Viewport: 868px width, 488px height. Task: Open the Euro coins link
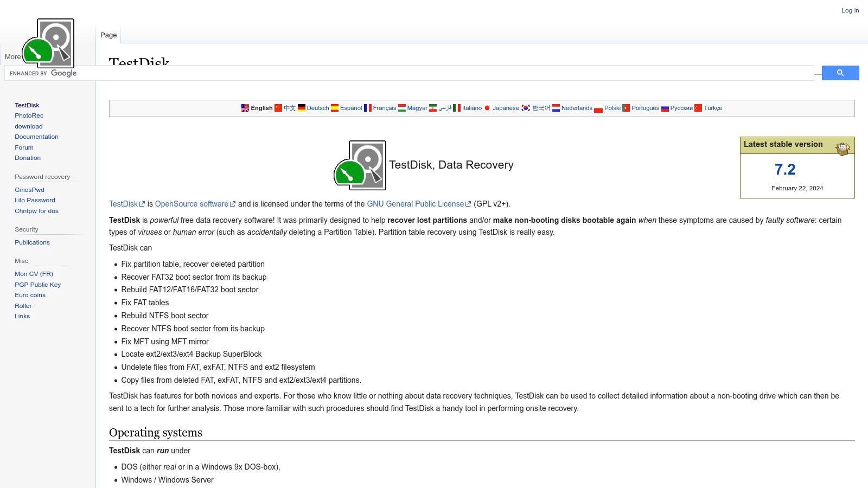(x=30, y=295)
